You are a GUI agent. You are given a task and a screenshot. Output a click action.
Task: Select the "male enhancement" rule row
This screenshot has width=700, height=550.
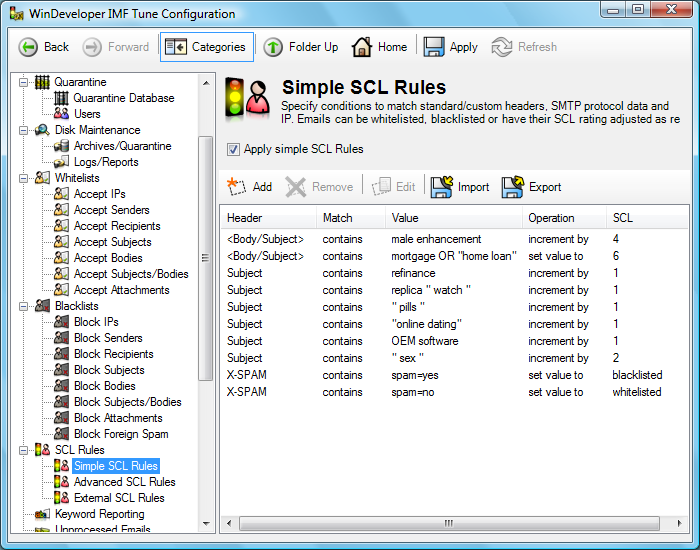(454, 239)
